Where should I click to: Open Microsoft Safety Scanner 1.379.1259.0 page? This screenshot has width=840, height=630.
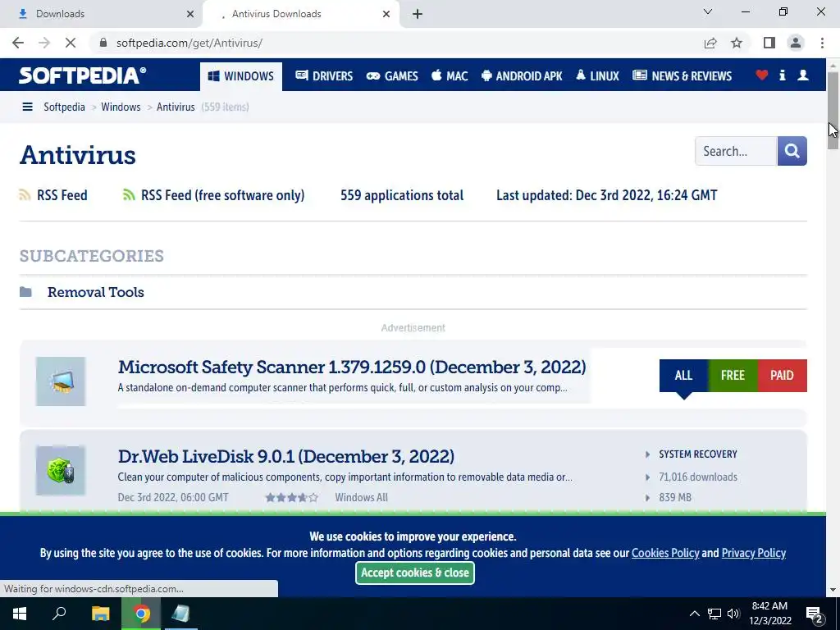point(352,367)
